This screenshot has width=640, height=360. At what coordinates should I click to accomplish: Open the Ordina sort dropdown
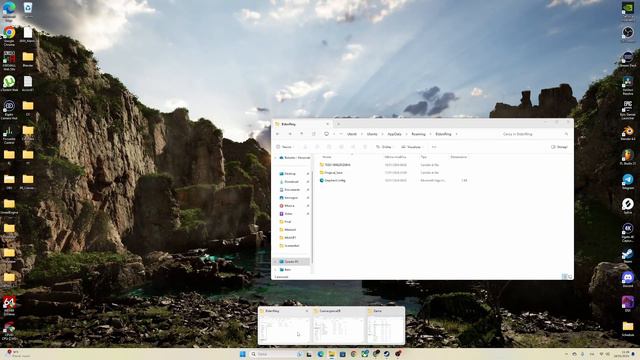pos(384,147)
